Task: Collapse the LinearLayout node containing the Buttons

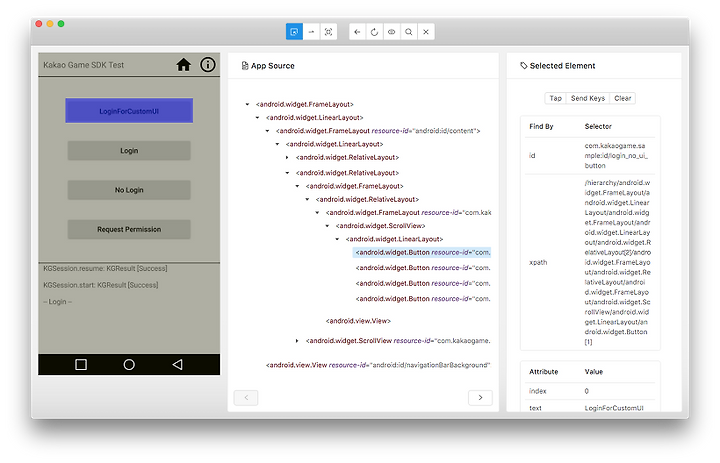Action: tap(337, 239)
